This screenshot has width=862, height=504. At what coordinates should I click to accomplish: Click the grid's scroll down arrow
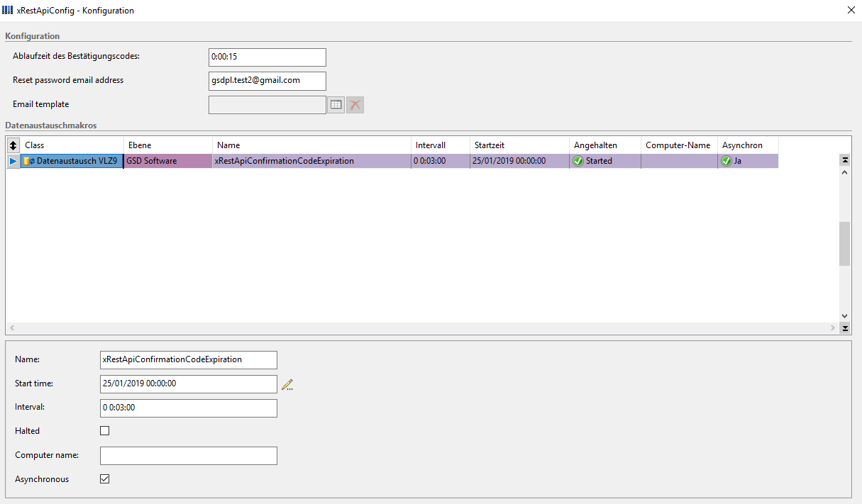845,316
